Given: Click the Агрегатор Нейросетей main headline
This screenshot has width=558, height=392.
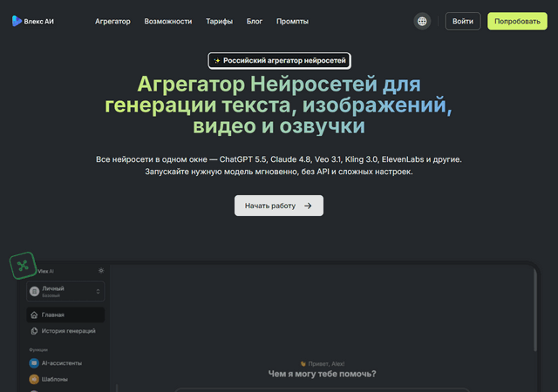Looking at the screenshot, I should (x=279, y=105).
